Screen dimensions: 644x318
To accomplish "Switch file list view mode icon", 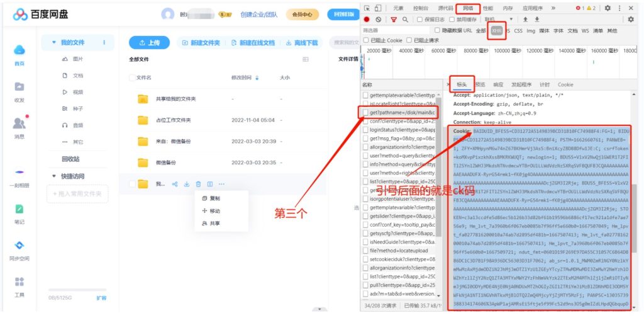I will point(306,59).
